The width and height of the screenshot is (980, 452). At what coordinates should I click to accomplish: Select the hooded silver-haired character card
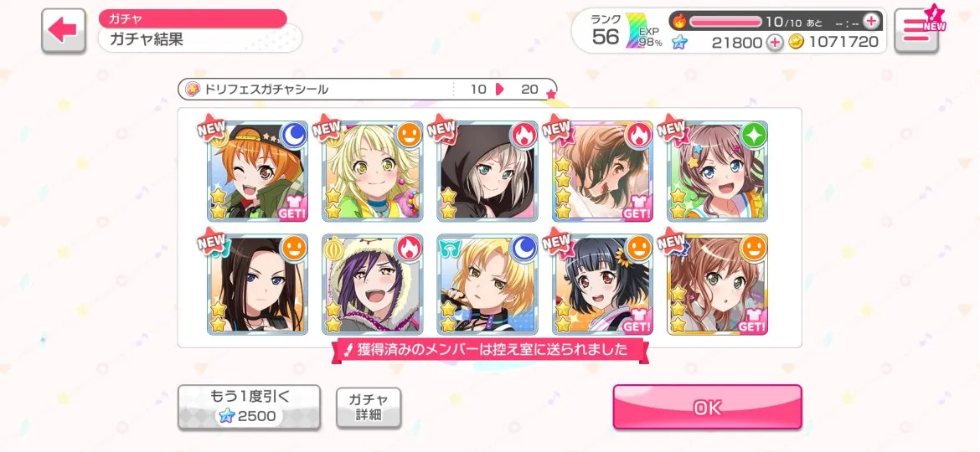487,171
